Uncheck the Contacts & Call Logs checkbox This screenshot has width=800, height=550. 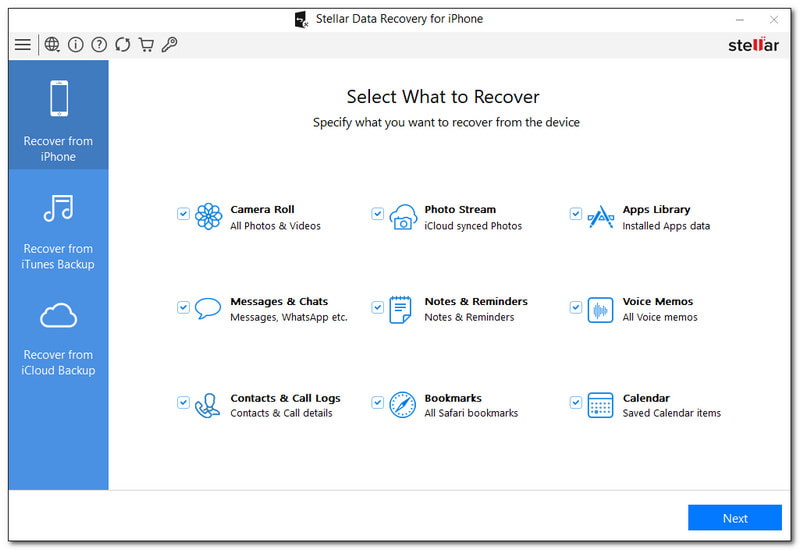[183, 403]
